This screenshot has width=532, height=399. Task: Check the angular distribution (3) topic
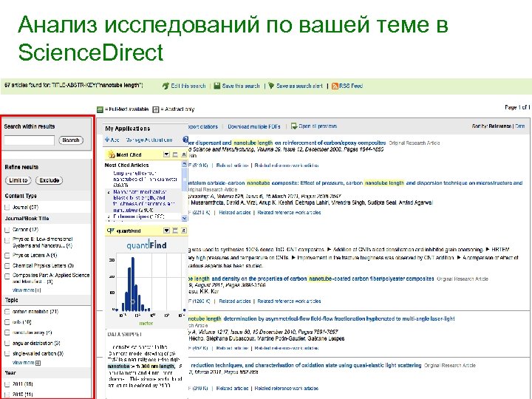7,343
